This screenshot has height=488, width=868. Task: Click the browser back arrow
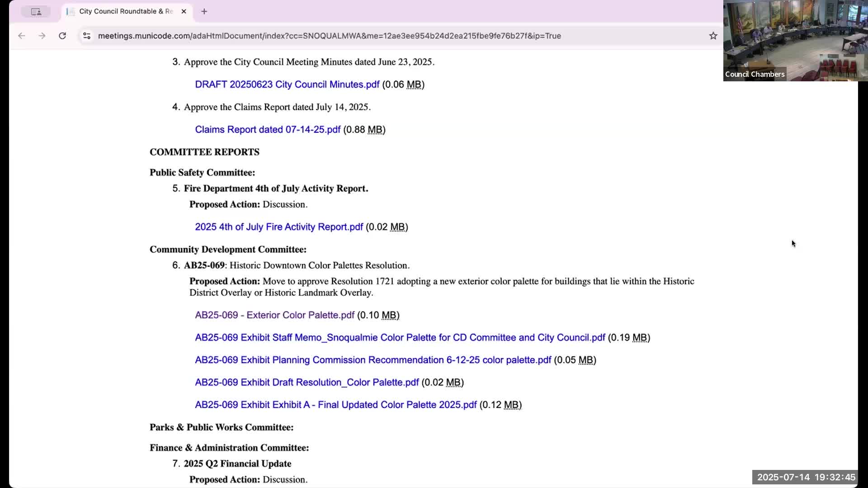[x=21, y=36]
